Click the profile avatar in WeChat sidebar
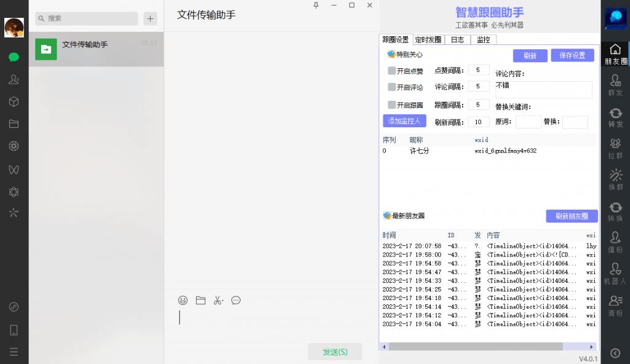This screenshot has height=364, width=630. (x=14, y=27)
